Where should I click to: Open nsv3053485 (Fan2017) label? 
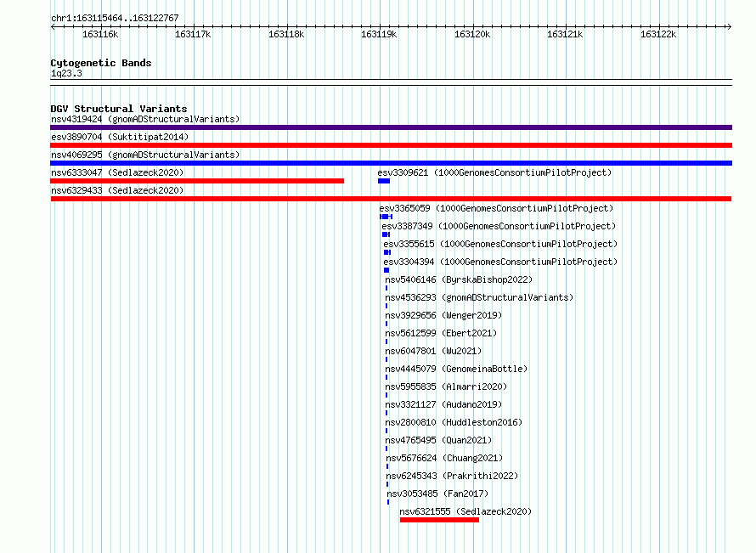[437, 494]
